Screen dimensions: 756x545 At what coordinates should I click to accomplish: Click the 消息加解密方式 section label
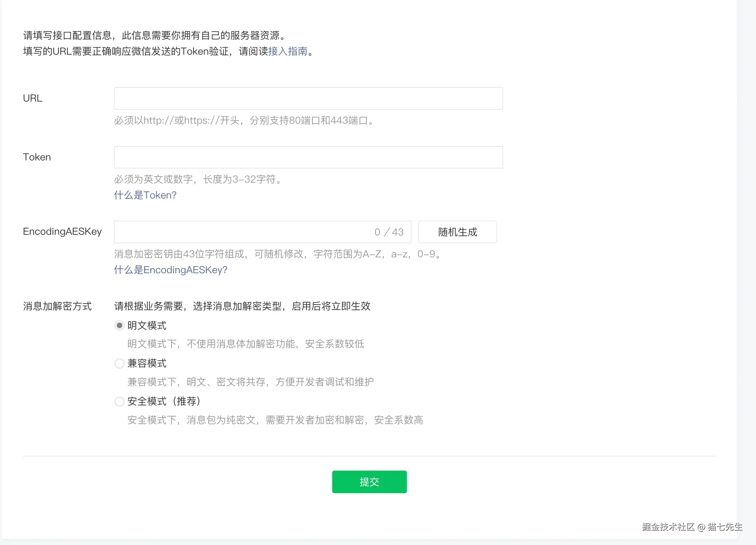point(57,306)
